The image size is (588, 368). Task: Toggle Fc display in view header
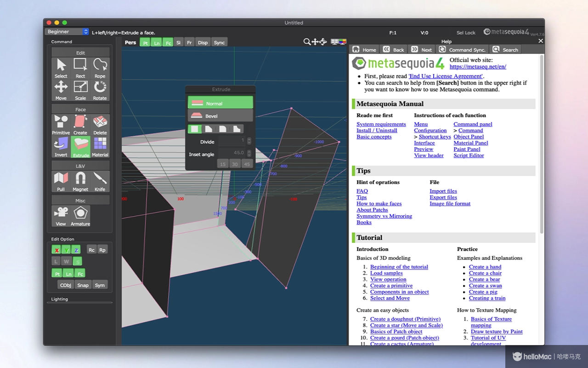168,42
